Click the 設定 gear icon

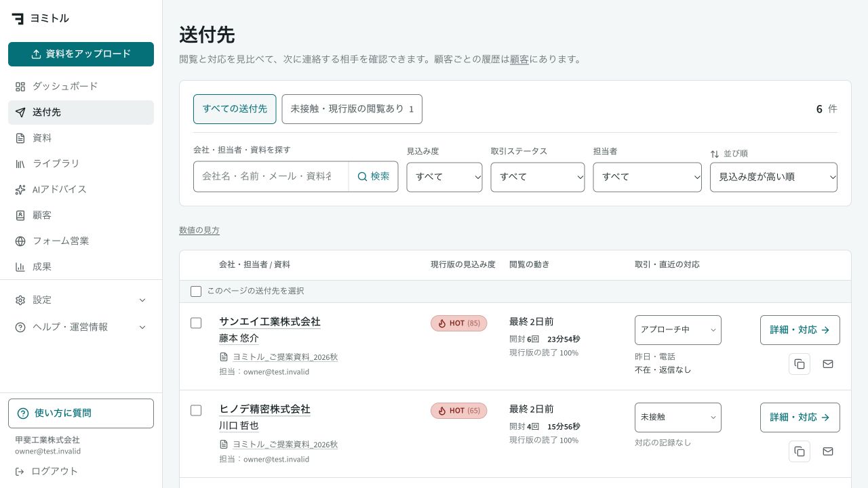(20, 300)
